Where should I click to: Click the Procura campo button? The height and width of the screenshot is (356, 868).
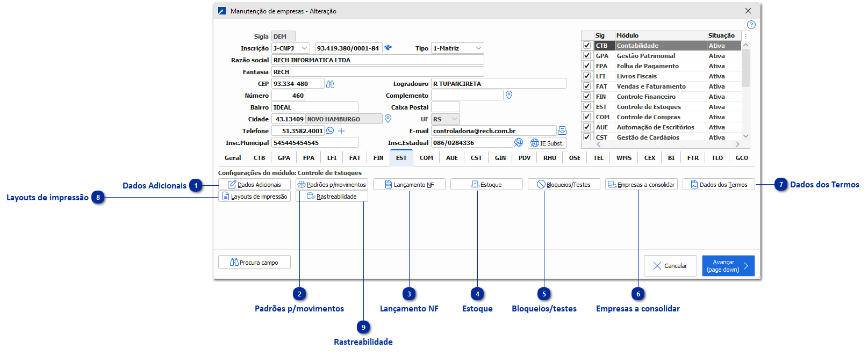254,262
